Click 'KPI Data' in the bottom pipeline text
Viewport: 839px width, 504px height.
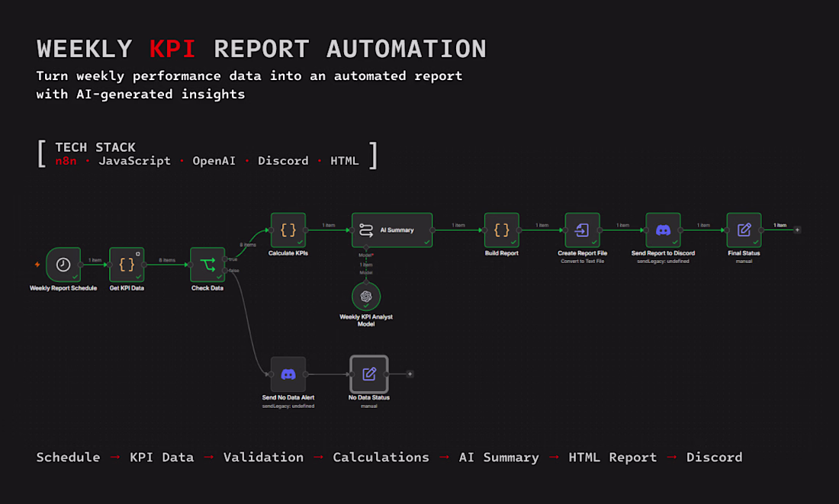coord(162,457)
